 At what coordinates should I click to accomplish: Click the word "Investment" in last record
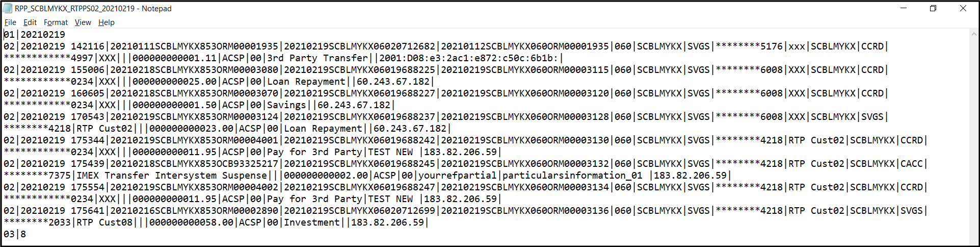click(312, 223)
